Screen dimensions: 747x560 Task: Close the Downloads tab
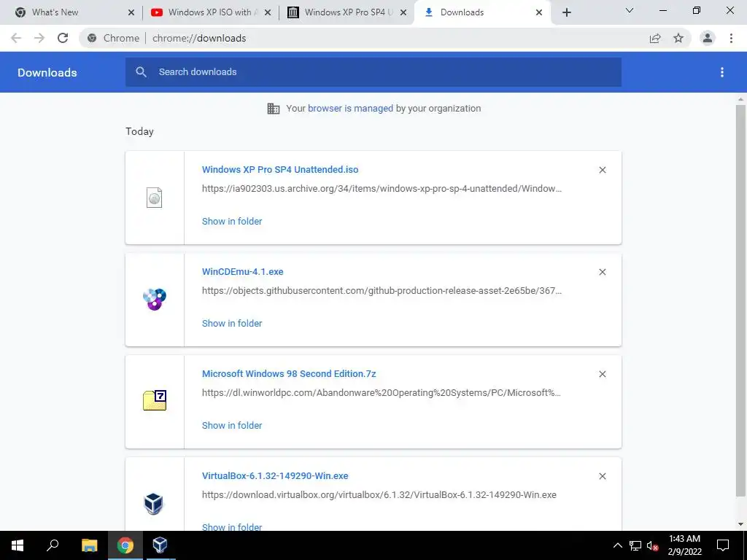coord(539,12)
